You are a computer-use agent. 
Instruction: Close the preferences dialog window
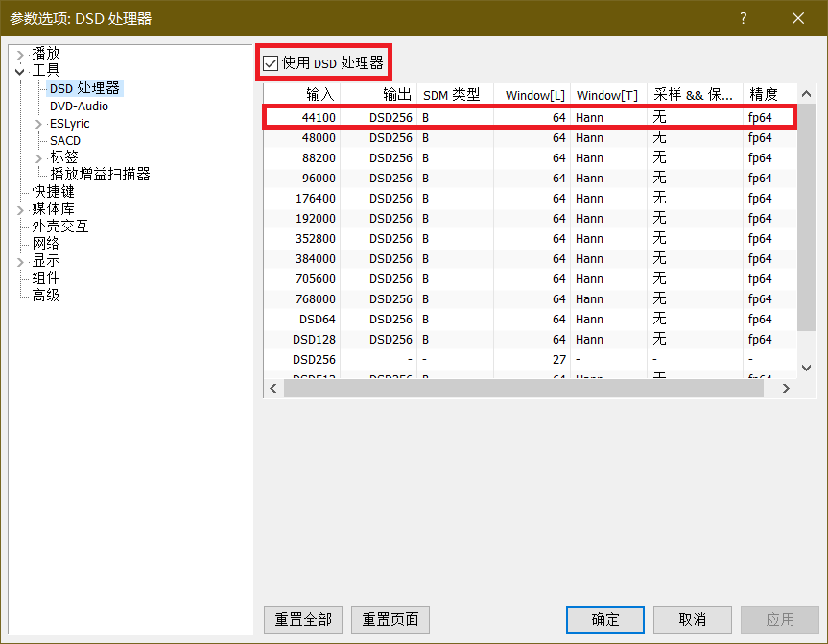point(797,18)
